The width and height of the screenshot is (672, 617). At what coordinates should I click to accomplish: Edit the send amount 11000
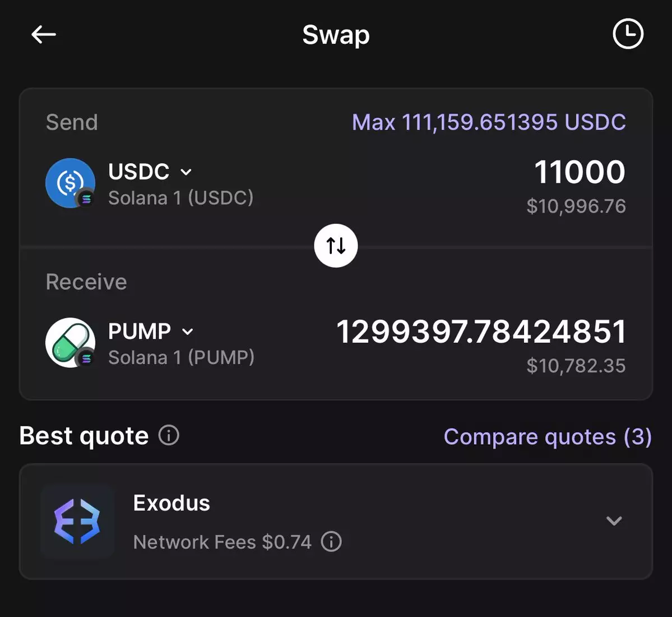tap(579, 172)
